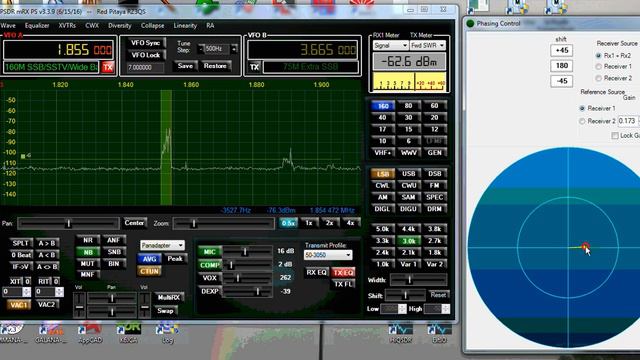Select the WWV band button
Viewport: 640px width, 360px height.
tap(409, 153)
